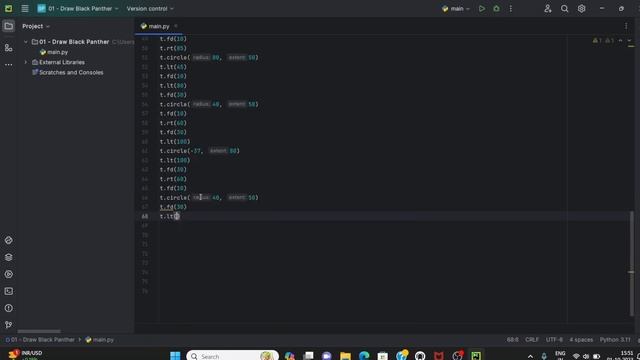
Task: Go to next highlighted problem arrow
Action: (629, 40)
